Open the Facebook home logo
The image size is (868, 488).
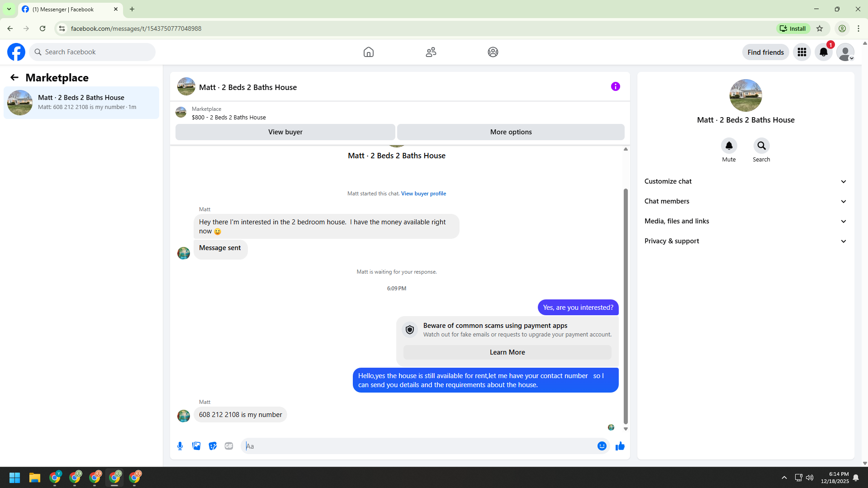[16, 52]
